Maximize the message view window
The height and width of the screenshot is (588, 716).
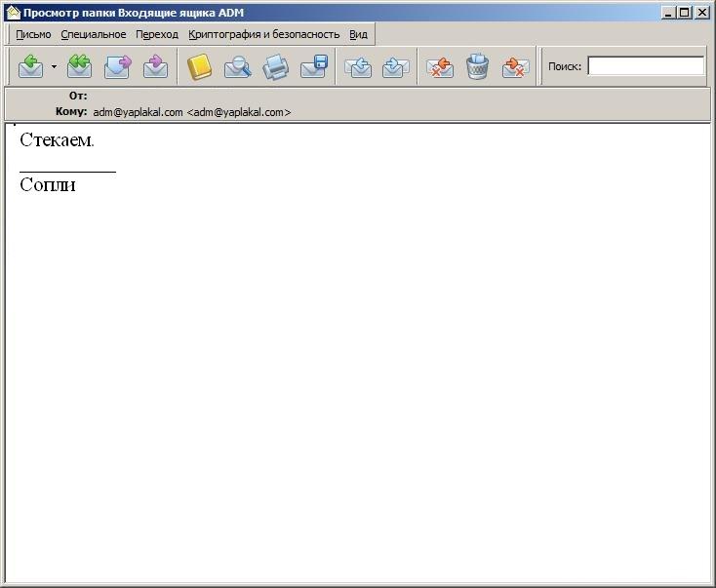(x=685, y=13)
